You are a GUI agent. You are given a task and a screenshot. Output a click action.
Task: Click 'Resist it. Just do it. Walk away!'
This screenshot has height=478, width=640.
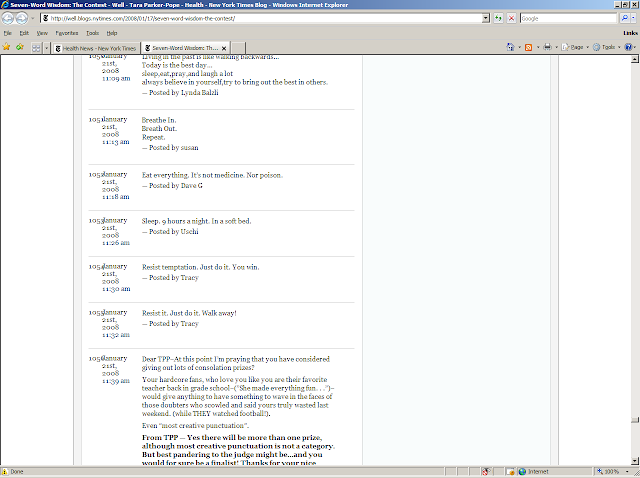(x=189, y=313)
